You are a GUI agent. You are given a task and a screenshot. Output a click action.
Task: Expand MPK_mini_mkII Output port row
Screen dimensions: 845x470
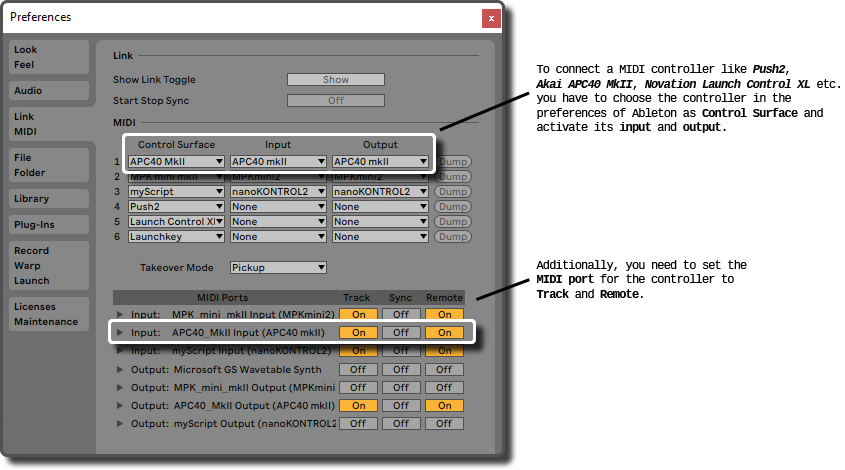tap(120, 388)
